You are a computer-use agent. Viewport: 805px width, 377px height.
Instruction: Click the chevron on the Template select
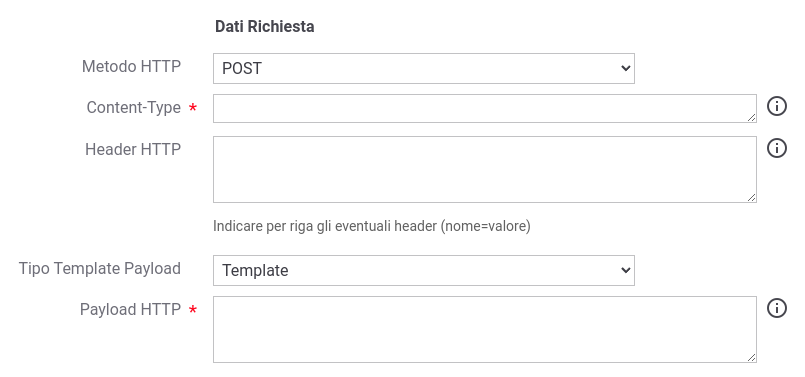pos(625,270)
